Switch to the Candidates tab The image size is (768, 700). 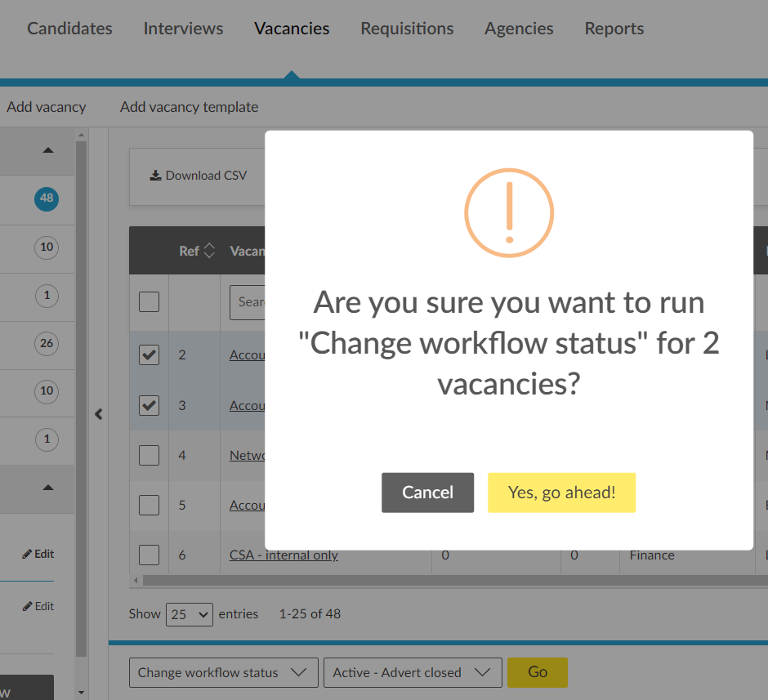pyautogui.click(x=70, y=29)
